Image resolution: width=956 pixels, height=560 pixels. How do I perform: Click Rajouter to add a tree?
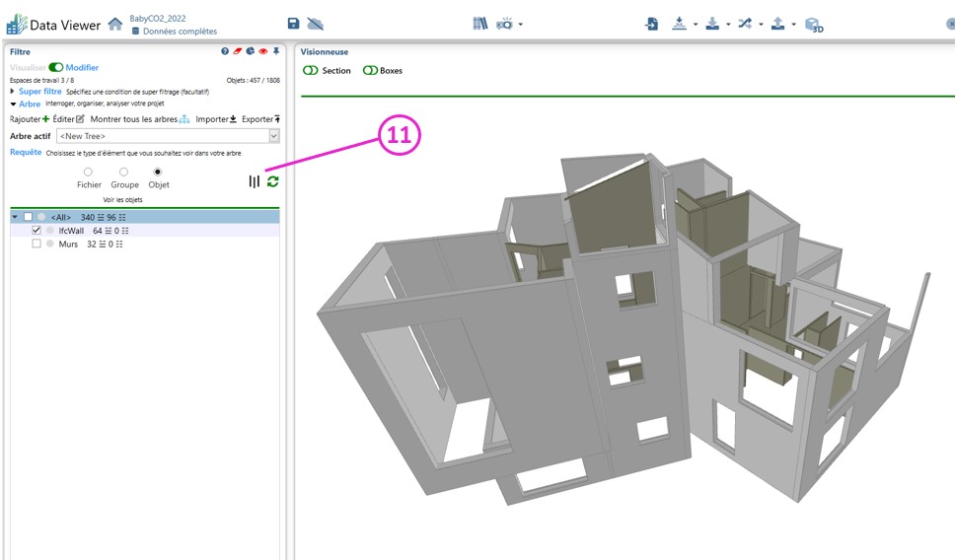point(29,119)
